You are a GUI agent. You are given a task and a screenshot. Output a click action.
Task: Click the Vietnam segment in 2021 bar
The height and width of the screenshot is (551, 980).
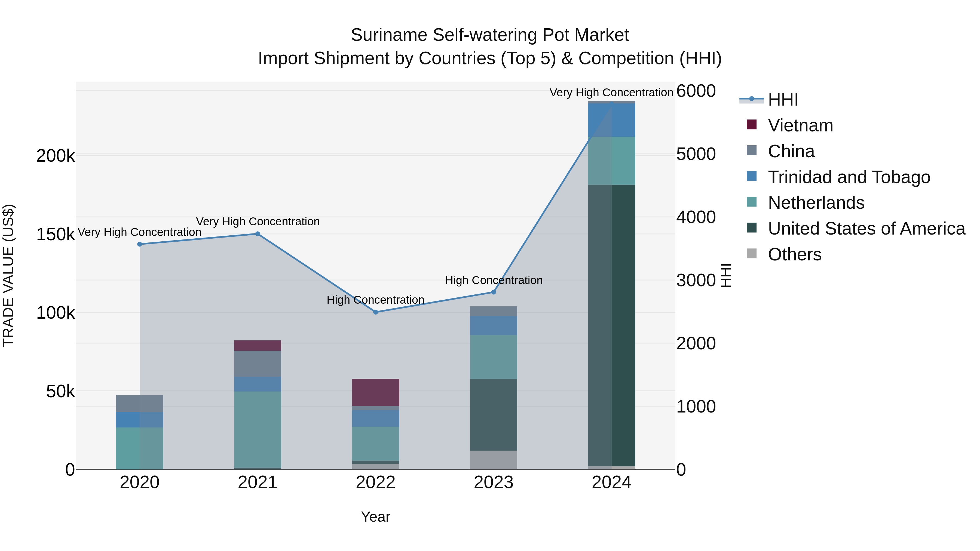point(258,346)
